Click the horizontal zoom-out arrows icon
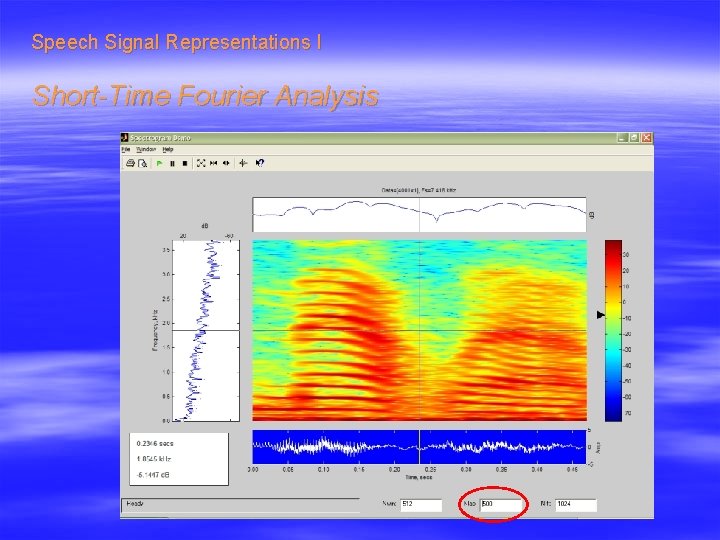This screenshot has height=540, width=720. [226, 163]
